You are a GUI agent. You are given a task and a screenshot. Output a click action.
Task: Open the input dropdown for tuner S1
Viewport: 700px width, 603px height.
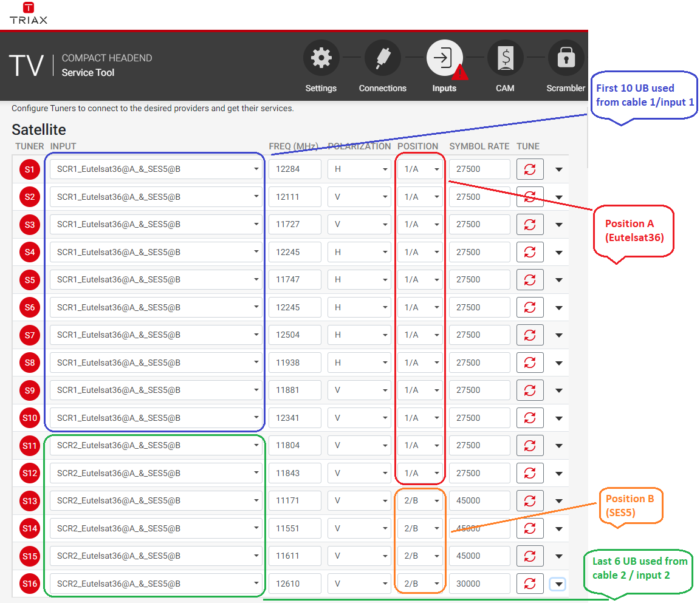[156, 169]
